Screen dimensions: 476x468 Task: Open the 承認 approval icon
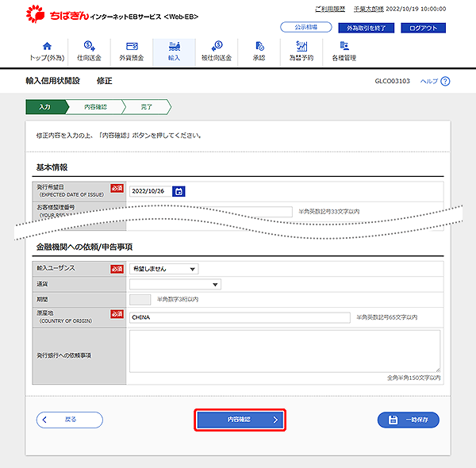[259, 46]
